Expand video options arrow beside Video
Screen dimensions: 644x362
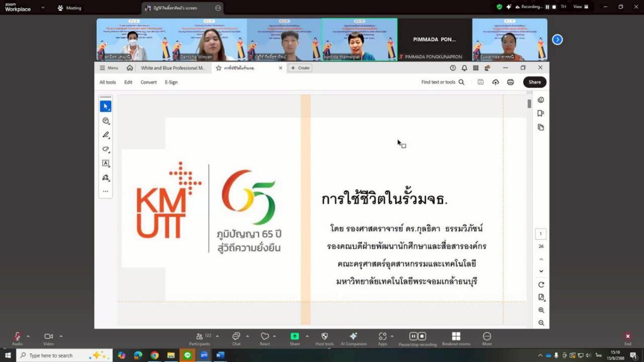point(61,336)
